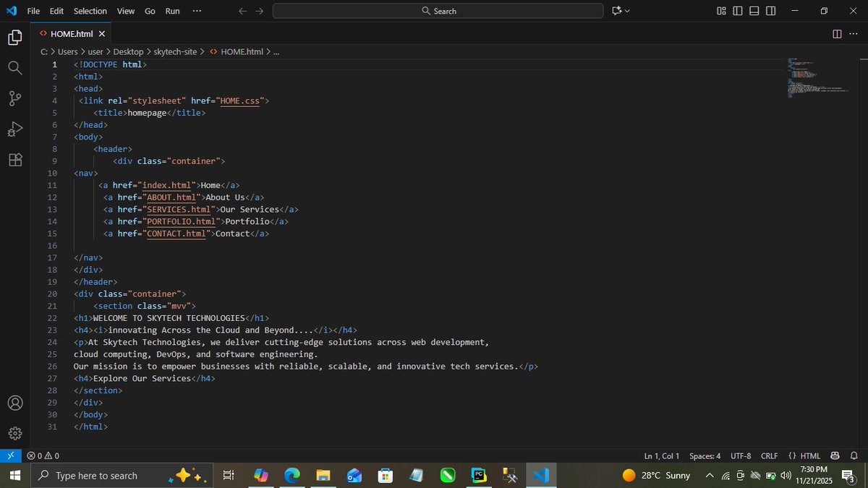Click the skytech-site breadcrumb
Image resolution: width=868 pixels, height=488 pixels.
click(174, 51)
